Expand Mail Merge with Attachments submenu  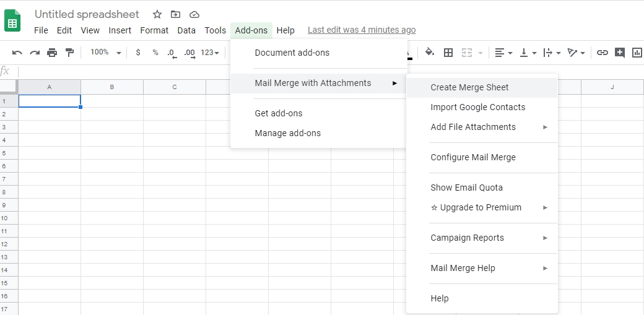point(319,83)
